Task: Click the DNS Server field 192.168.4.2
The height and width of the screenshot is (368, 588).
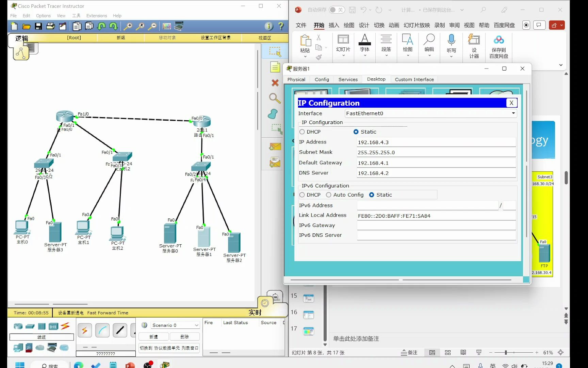Action: [436, 173]
